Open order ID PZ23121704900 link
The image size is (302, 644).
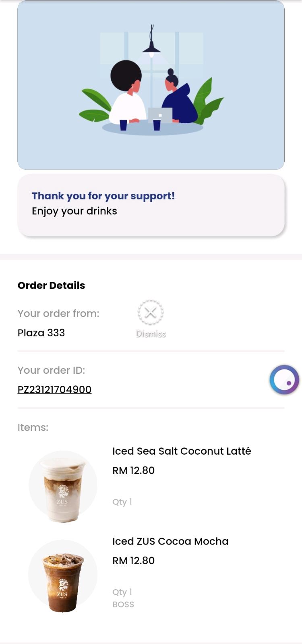[x=54, y=389]
